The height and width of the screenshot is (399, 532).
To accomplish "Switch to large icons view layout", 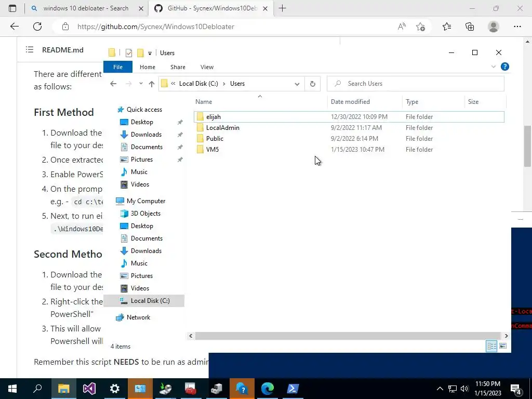I will click(x=503, y=346).
